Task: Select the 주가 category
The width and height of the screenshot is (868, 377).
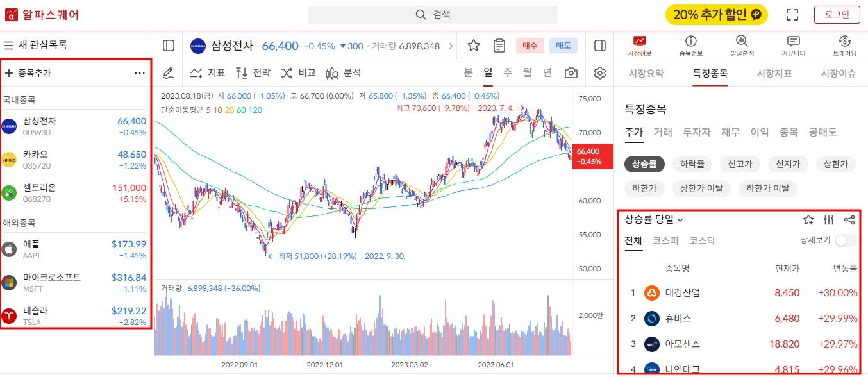Action: pos(634,132)
